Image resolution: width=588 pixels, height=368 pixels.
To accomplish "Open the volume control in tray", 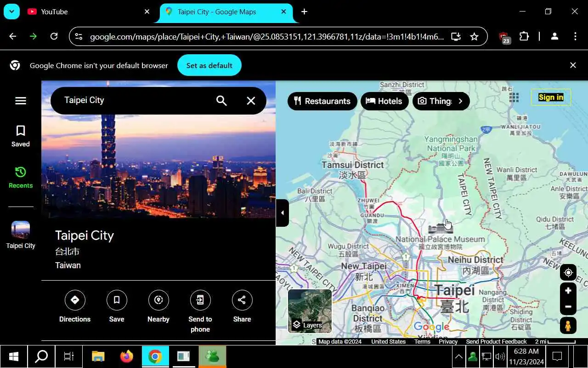I will tap(500, 356).
